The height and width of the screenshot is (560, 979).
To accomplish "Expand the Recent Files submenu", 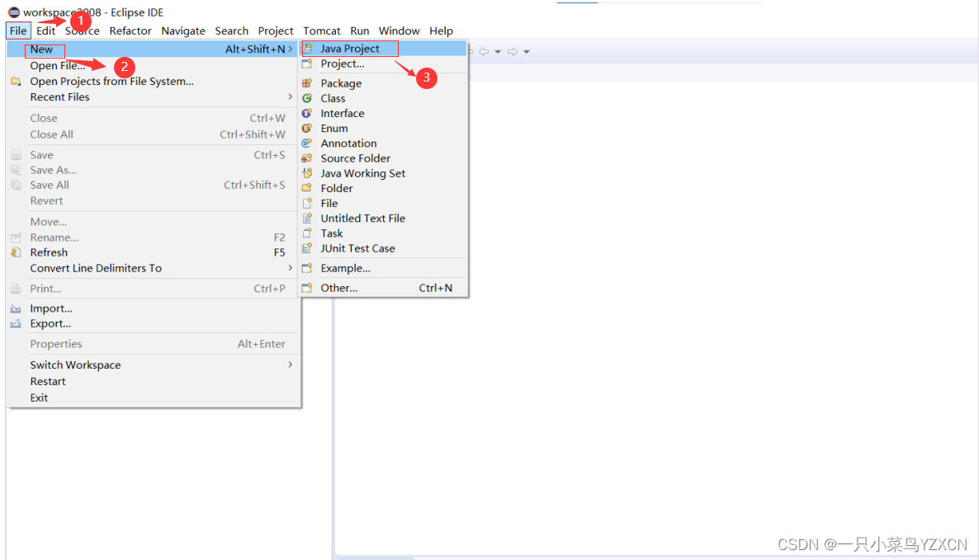I will click(291, 96).
